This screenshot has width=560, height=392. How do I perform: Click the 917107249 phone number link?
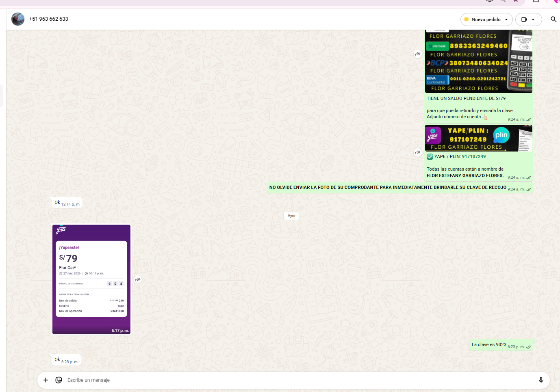tap(473, 156)
